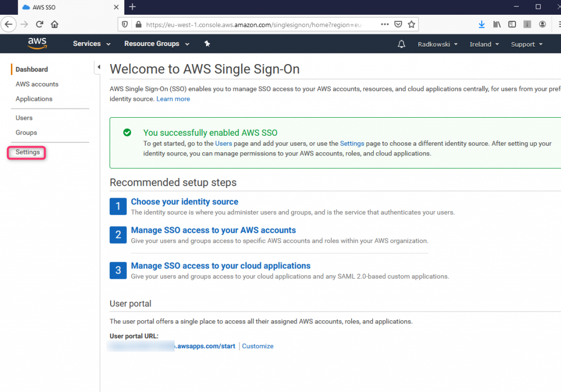View site security padlock information
Viewport: 561px width, 392px height.
click(x=139, y=24)
